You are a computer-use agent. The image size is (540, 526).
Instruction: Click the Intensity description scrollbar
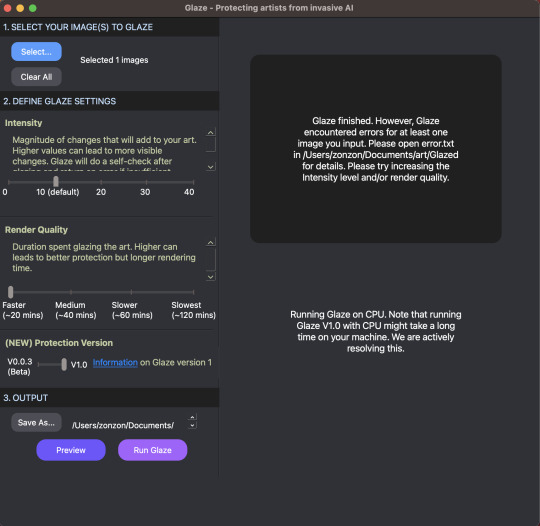pyautogui.click(x=210, y=149)
